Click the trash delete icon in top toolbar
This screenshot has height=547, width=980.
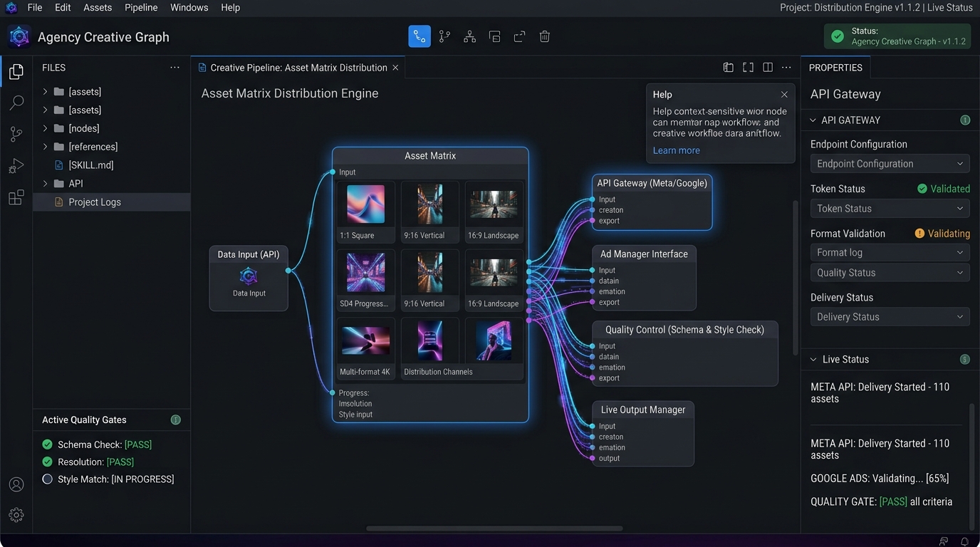(544, 36)
